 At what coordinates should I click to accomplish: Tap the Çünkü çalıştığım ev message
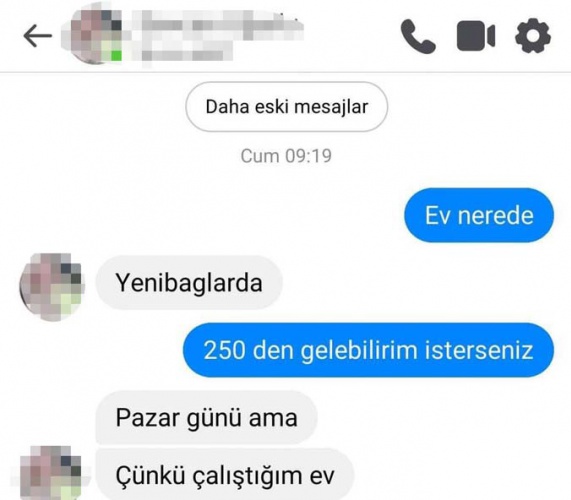[225, 475]
